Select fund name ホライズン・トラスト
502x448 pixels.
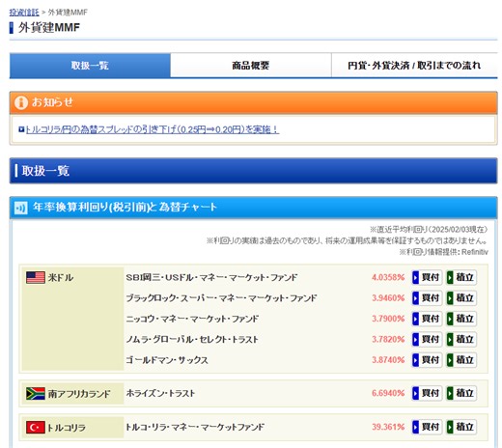click(x=160, y=393)
